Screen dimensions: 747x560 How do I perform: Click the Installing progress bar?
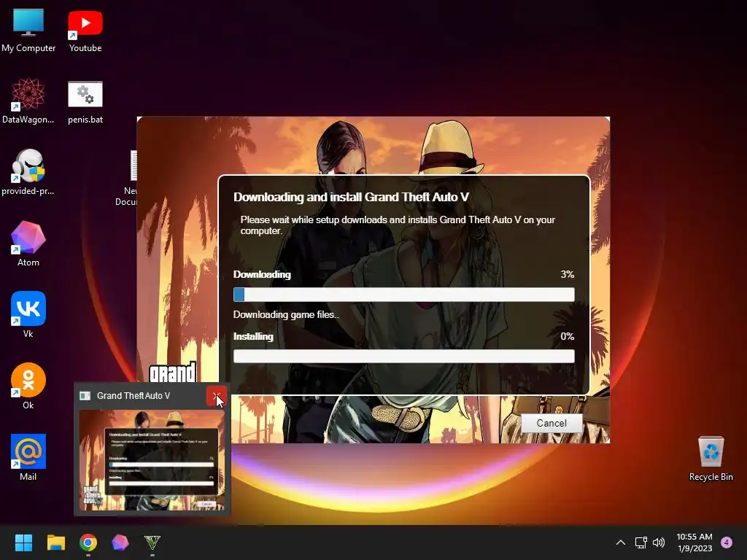tap(404, 356)
